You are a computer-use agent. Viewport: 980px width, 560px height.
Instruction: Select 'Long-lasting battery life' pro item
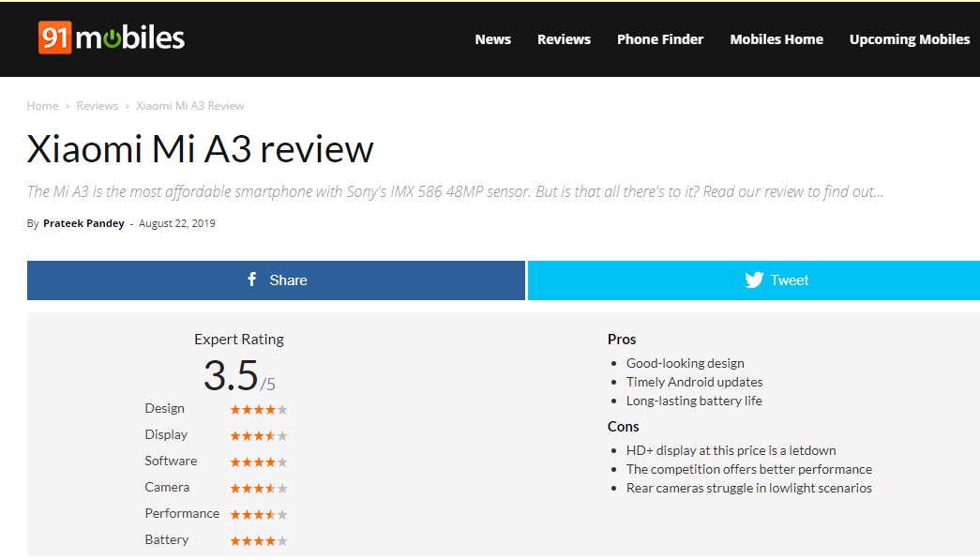pyautogui.click(x=694, y=401)
